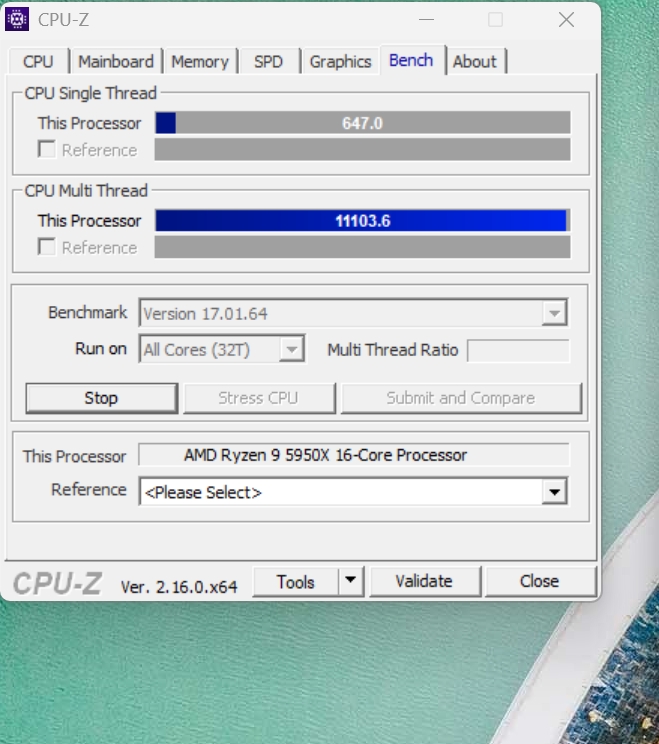
Task: Enable Reference checkbox under CPU Multi Thread
Action: pyautogui.click(x=46, y=247)
